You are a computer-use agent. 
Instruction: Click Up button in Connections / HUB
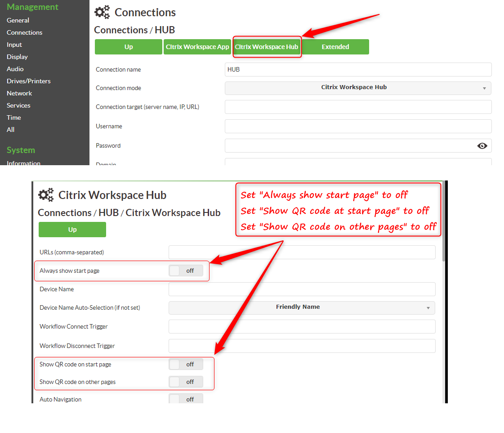tap(129, 47)
